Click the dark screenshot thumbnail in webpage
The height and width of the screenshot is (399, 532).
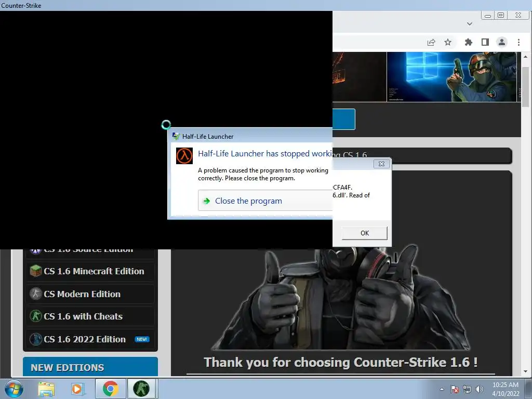[x=360, y=77]
